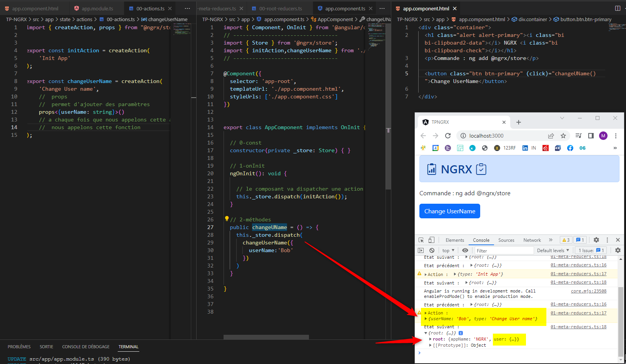Viewport: 626px width, 364px height.
Task: Click the 'actions' breadcrumb in left editor
Action: [84, 19]
